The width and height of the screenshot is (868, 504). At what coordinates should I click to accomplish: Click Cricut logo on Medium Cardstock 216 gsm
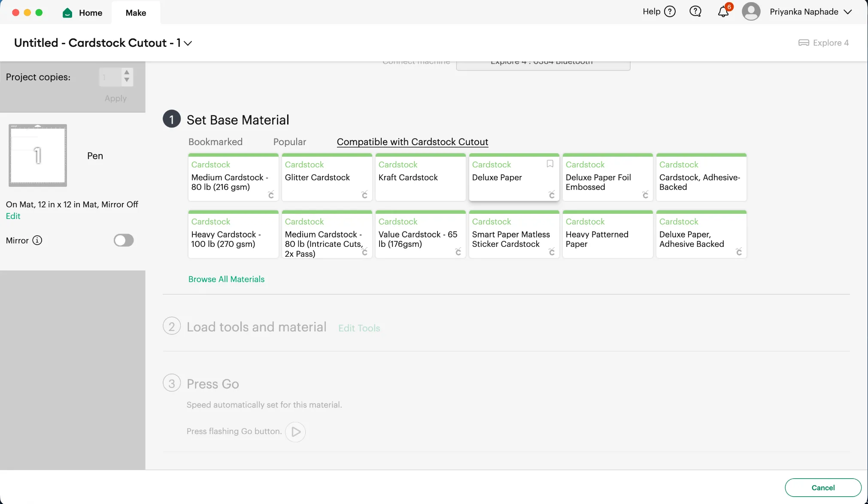tap(271, 194)
